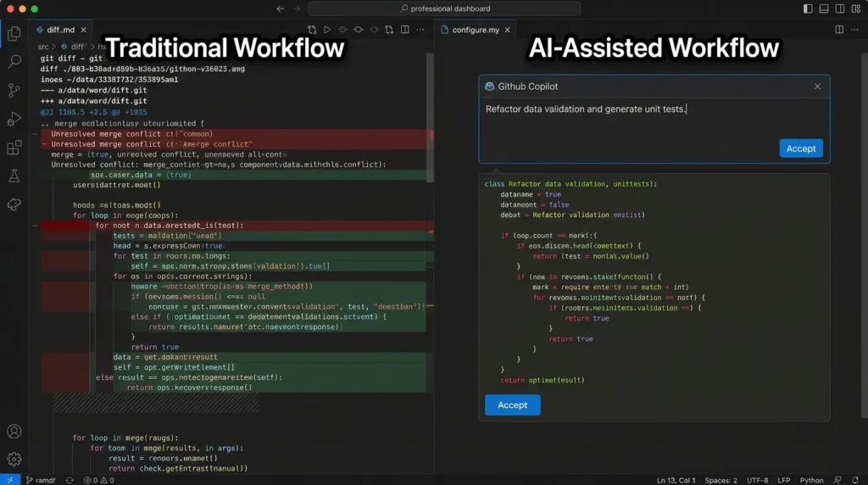Image resolution: width=868 pixels, height=485 pixels.
Task: Toggle the primary side bar layout icon
Action: (x=808, y=8)
